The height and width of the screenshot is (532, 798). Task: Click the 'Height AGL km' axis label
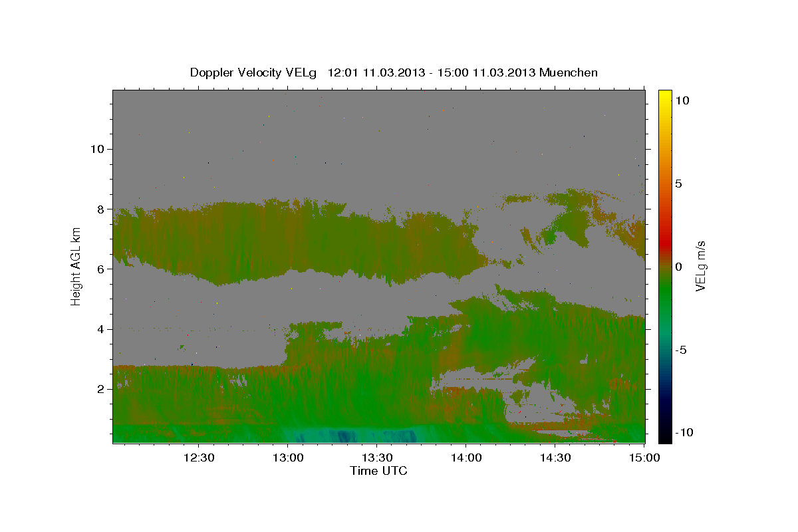pos(76,266)
